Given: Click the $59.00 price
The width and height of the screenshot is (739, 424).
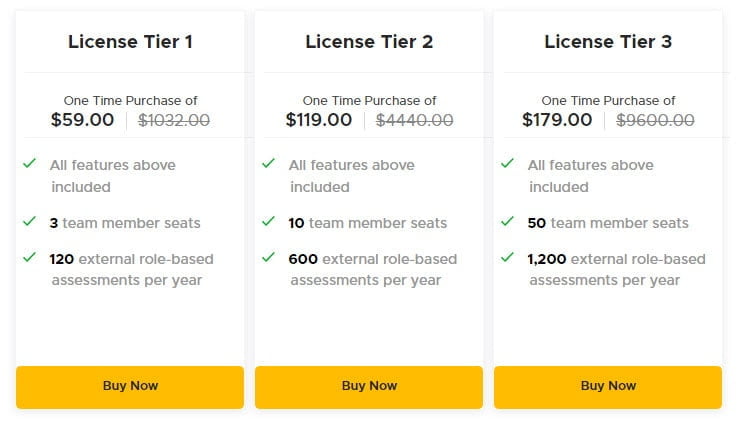Looking at the screenshot, I should pyautogui.click(x=82, y=120).
